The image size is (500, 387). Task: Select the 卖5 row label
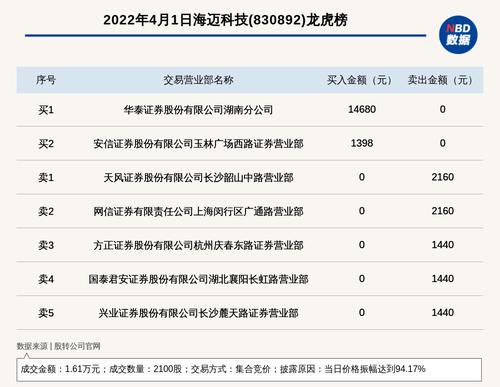tap(46, 313)
